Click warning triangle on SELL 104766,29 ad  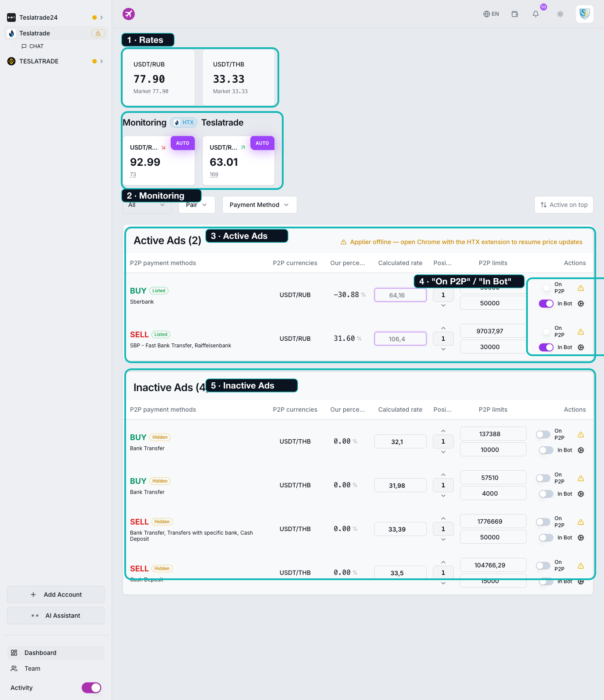[581, 566]
